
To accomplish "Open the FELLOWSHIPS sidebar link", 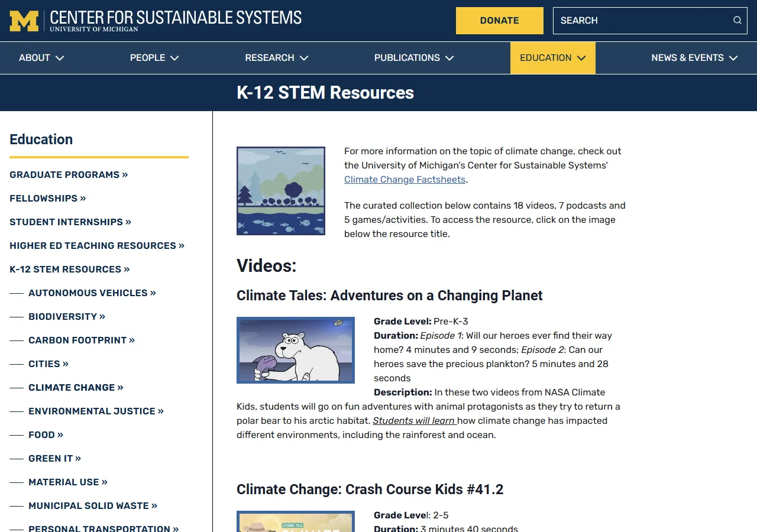I will [x=47, y=198].
